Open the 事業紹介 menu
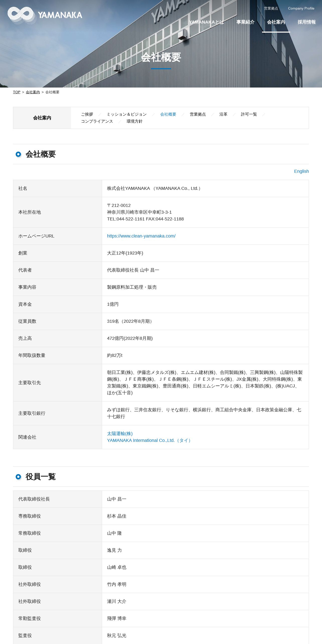The height and width of the screenshot is (644, 322). tap(245, 22)
